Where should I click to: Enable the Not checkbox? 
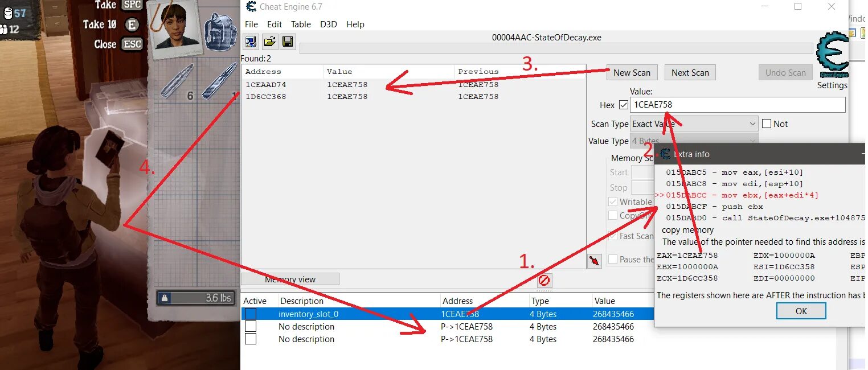[767, 124]
